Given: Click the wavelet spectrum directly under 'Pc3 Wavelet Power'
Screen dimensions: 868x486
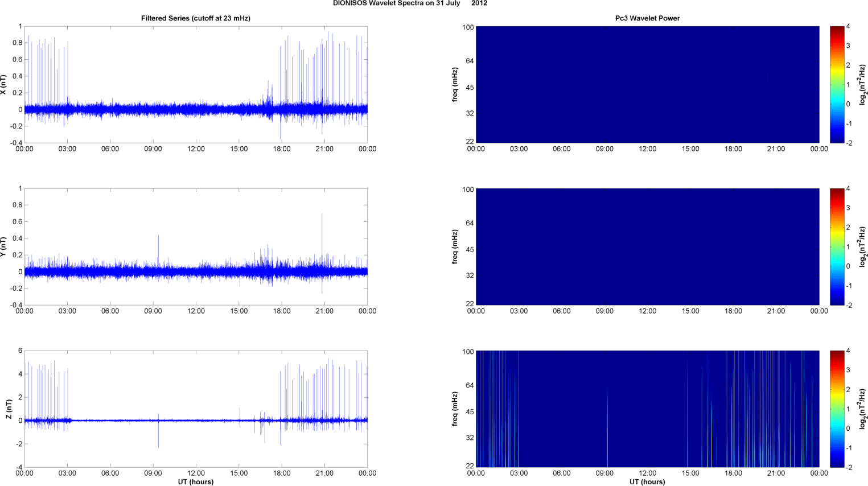Looking at the screenshot, I should point(647,85).
